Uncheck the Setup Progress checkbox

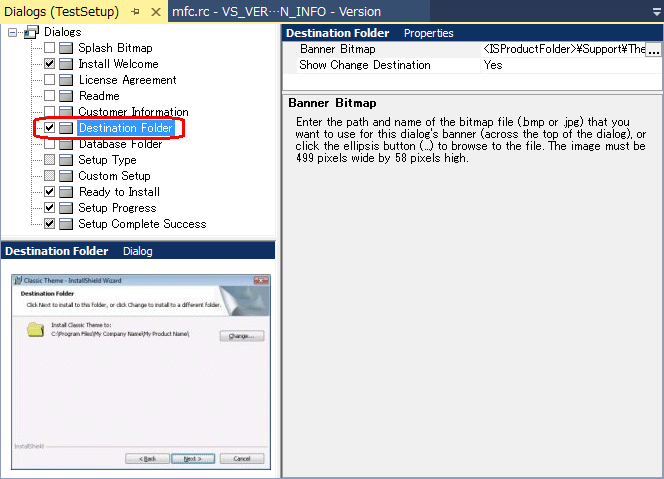point(49,208)
